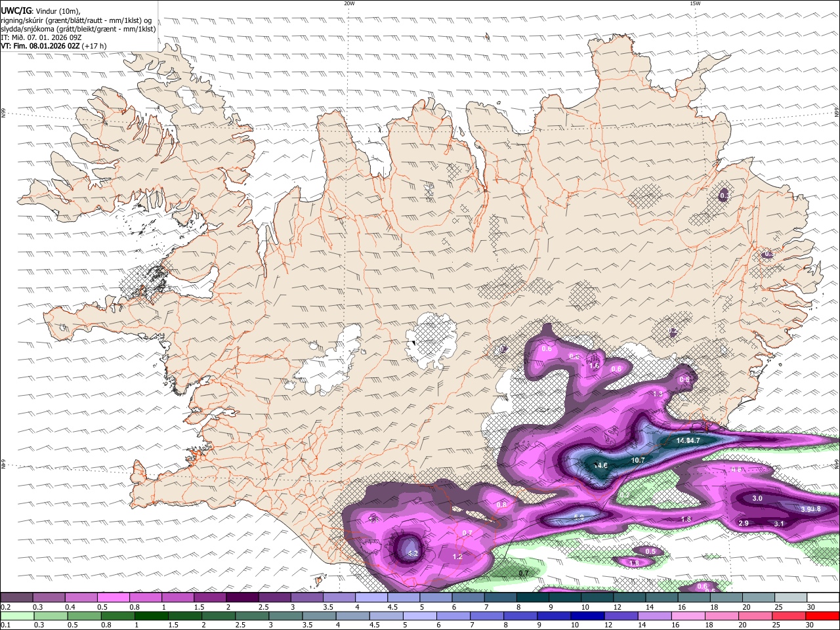
Task: Click the '2.9' precipitation value offshore
Action: tap(744, 523)
